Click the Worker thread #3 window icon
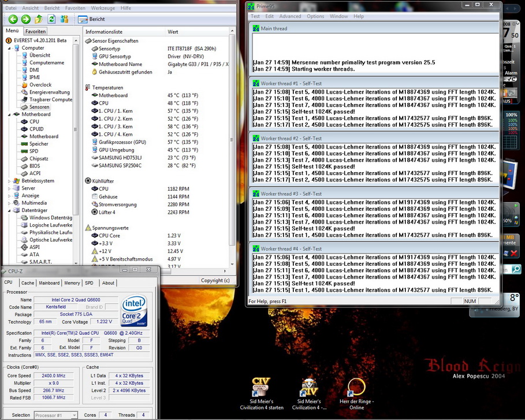Viewport: 525px width, 420px height. click(x=256, y=194)
